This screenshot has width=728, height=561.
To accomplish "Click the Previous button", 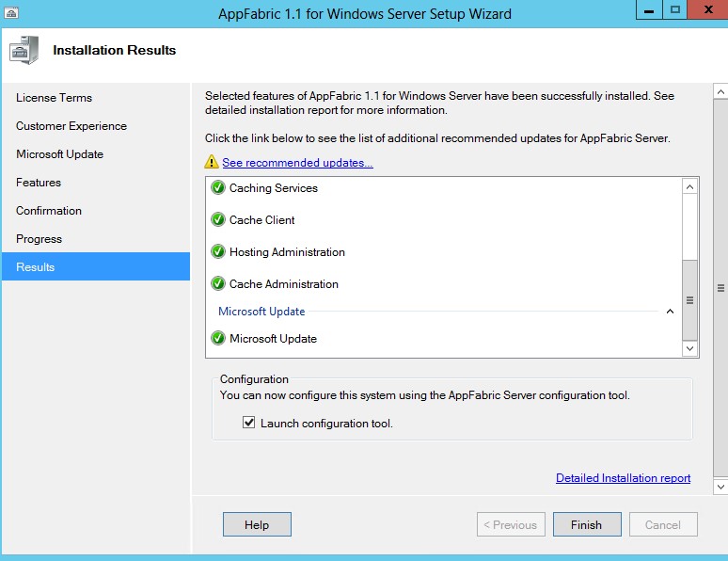I will coord(511,524).
